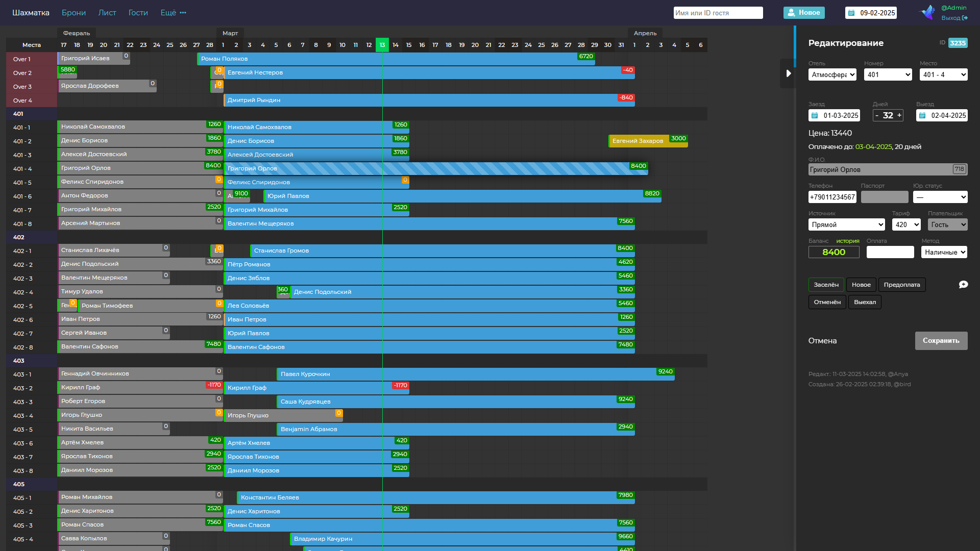Click the logout arrow icon beside Выход

click(x=965, y=18)
